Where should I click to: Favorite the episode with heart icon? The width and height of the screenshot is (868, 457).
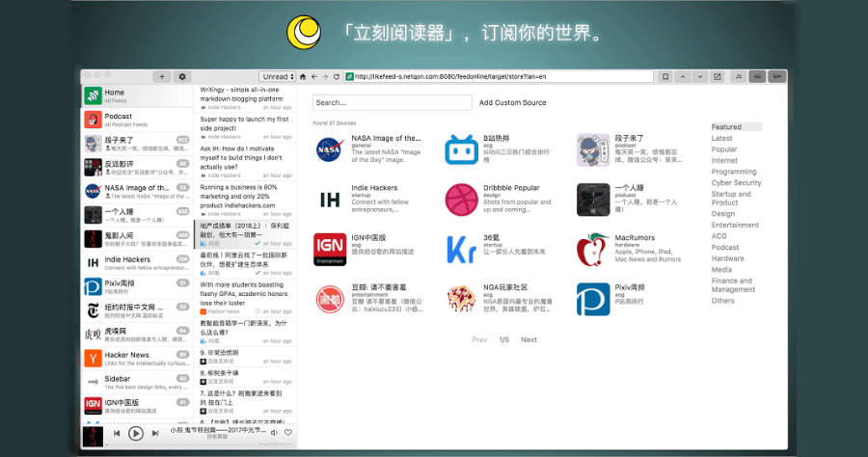tap(287, 433)
